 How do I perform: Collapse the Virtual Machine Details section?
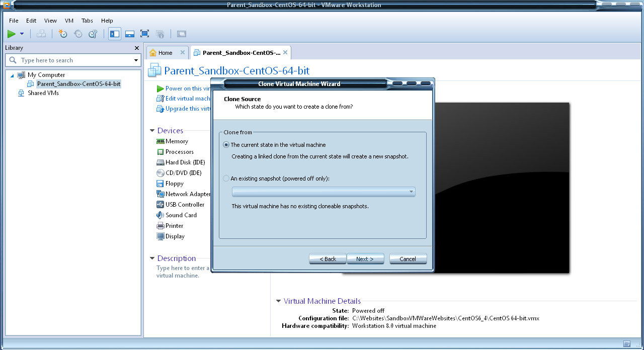pyautogui.click(x=279, y=301)
